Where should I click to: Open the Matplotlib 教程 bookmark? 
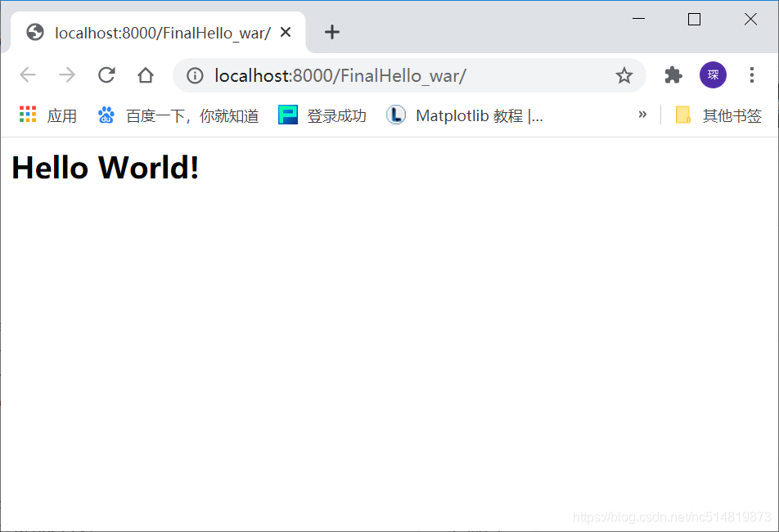click(x=465, y=115)
